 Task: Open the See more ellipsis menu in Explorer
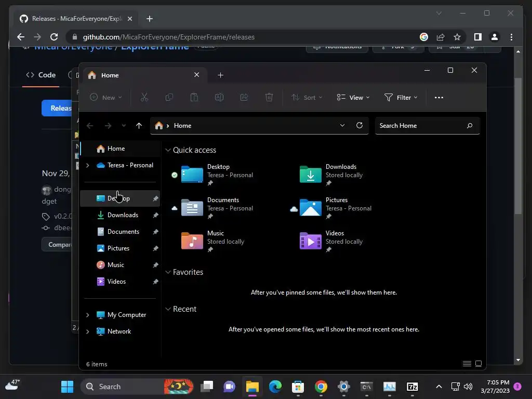coord(438,97)
